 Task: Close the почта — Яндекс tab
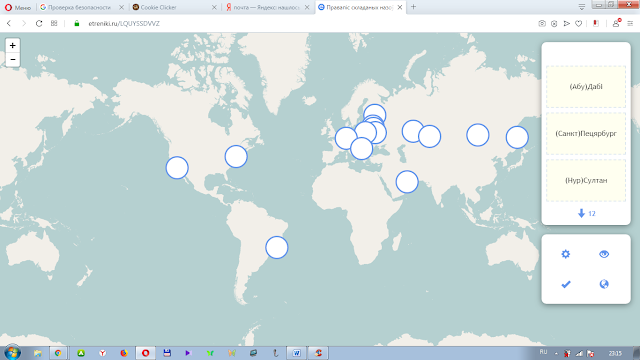pos(307,7)
